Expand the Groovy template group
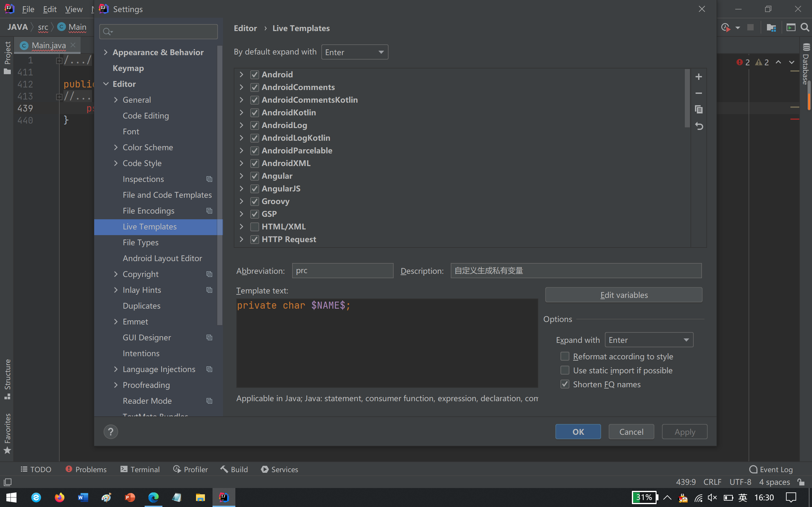The height and width of the screenshot is (507, 812). [x=241, y=201]
